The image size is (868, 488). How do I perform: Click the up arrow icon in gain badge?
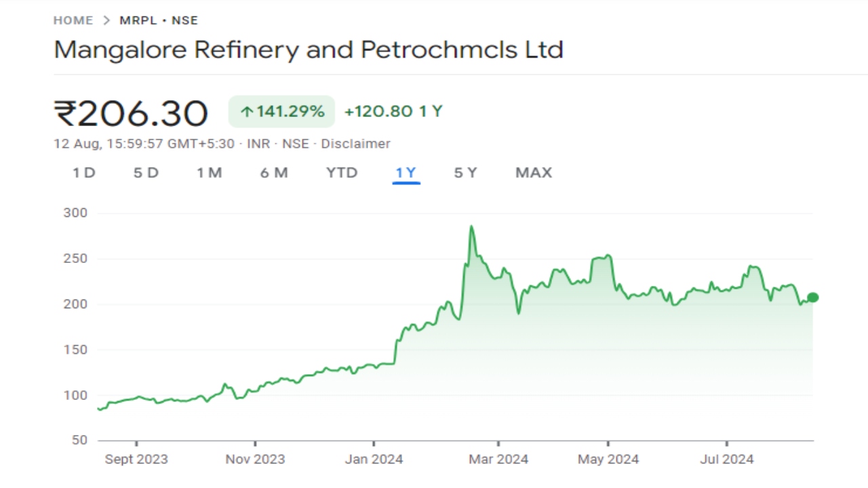(x=246, y=112)
